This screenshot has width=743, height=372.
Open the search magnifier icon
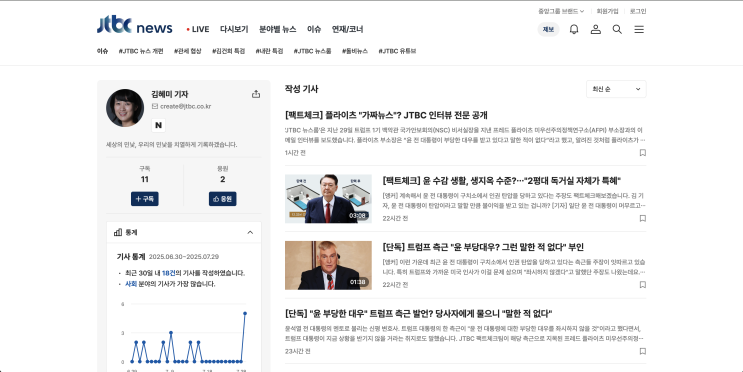point(617,29)
